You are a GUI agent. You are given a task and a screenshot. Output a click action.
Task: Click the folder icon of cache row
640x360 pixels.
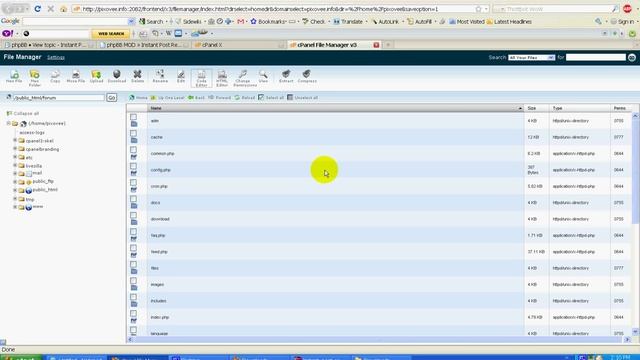click(x=134, y=140)
